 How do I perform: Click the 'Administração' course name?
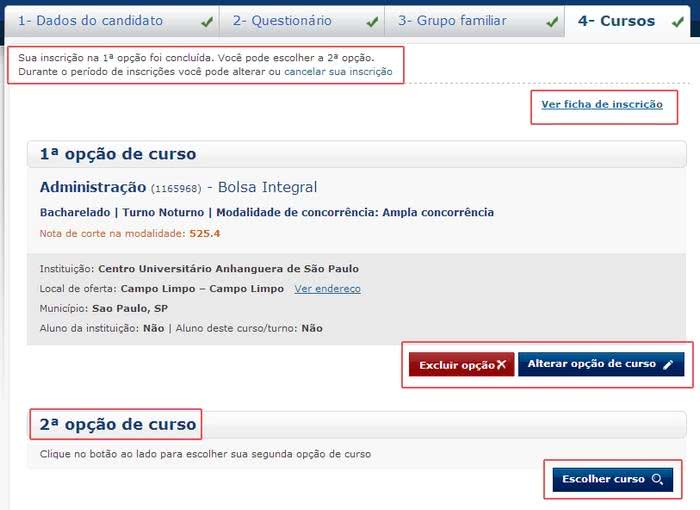pyautogui.click(x=93, y=187)
